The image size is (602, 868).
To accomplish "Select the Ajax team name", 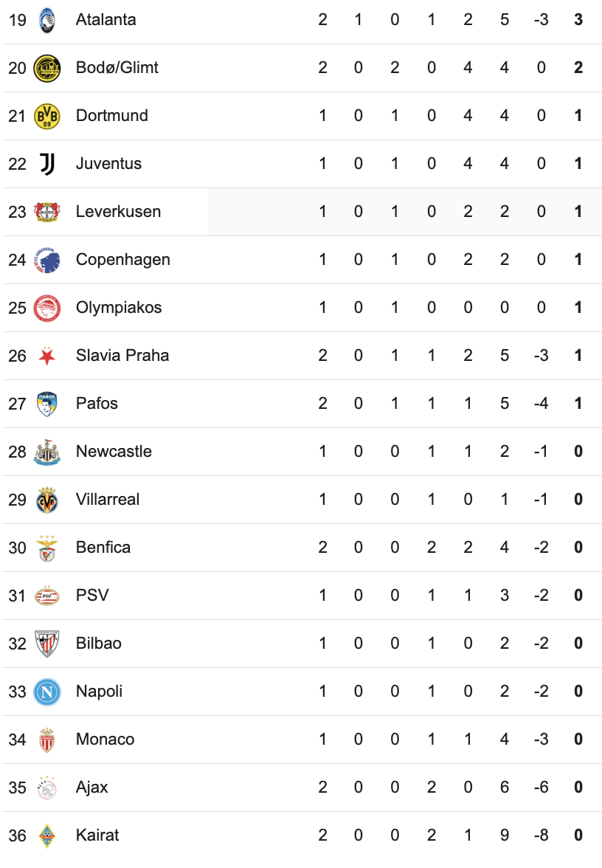I will 92,788.
